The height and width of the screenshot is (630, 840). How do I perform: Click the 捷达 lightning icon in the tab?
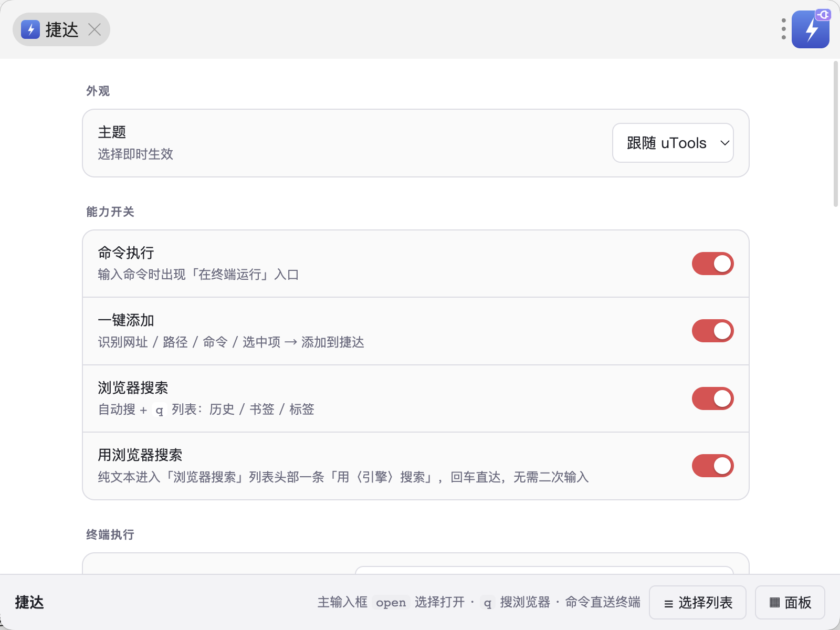[x=30, y=30]
